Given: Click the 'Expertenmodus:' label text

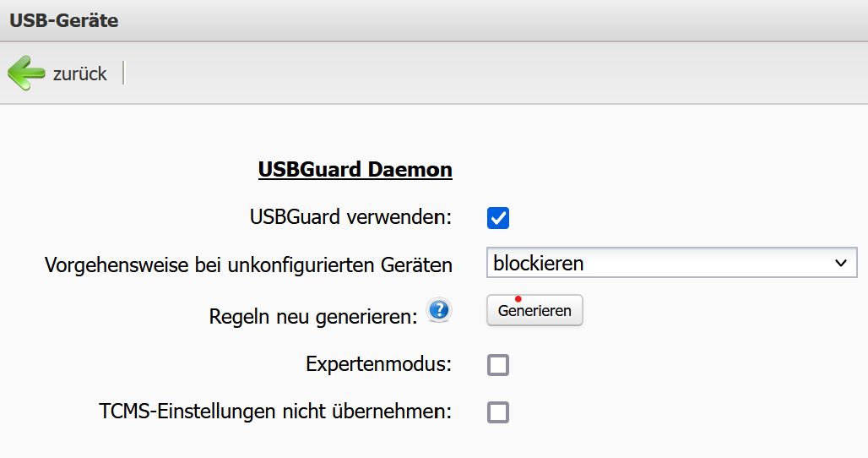Looking at the screenshot, I should pos(379,365).
